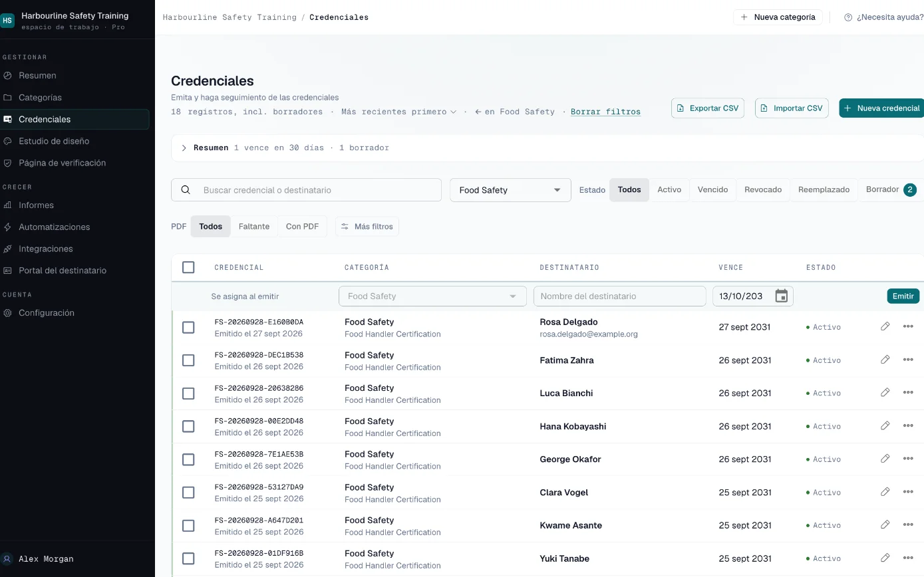Click pencil icon for Luca Bianchi
This screenshot has height=577, width=924.
point(885,393)
